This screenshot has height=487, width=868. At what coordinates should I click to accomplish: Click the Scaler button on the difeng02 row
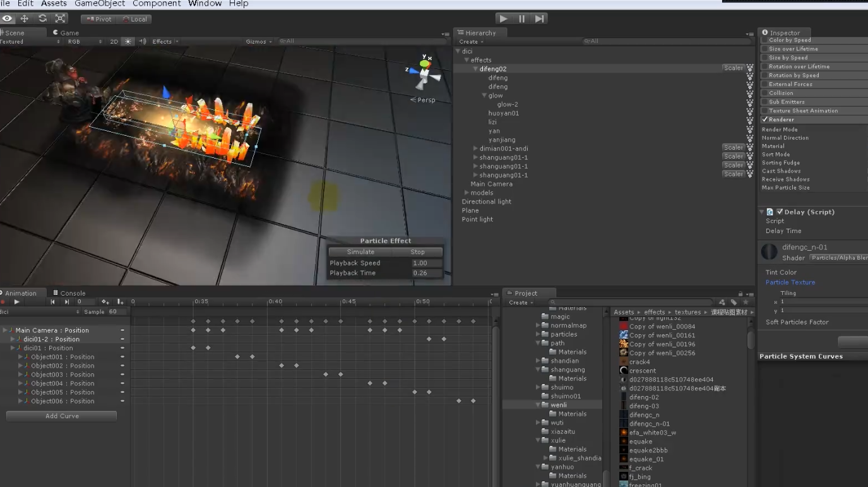click(x=734, y=68)
